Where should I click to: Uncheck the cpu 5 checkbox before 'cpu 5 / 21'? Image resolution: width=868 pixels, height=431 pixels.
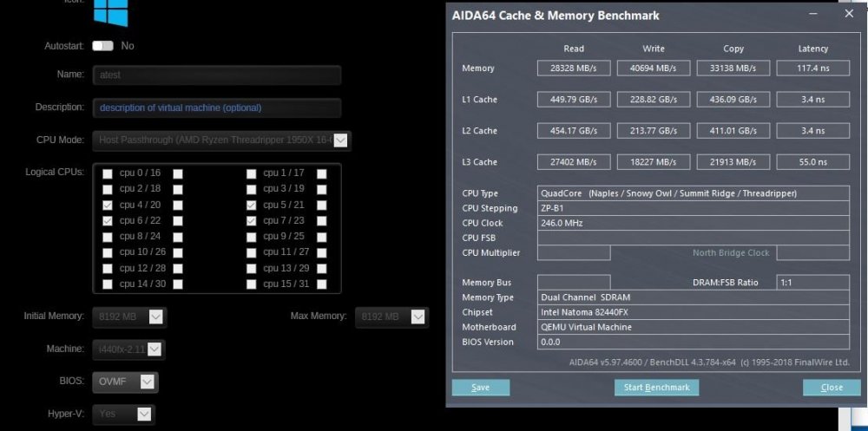[x=252, y=206]
